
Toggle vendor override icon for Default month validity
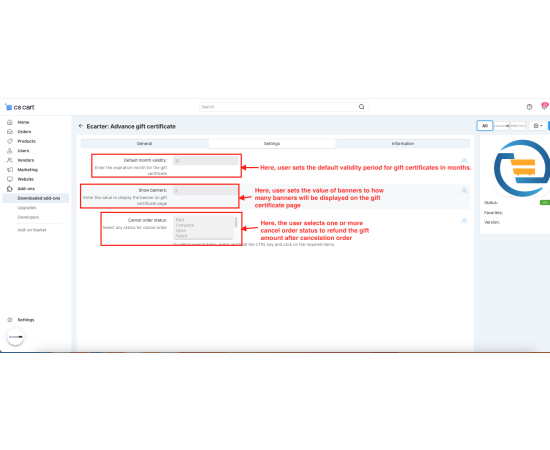tap(464, 161)
